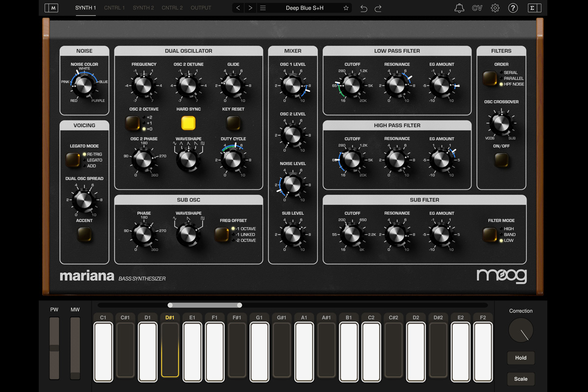Viewport: 588px width, 392px height.
Task: Click the High Pass Filter CUTOFF knob
Action: 352,160
